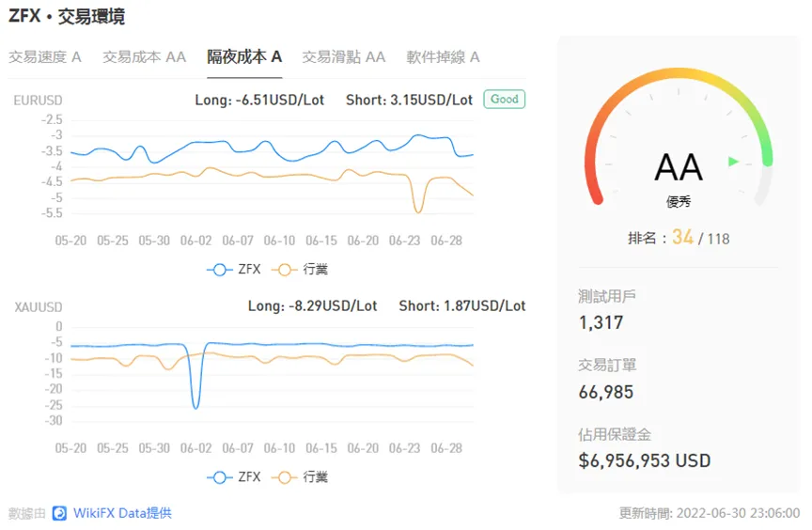Click EURUSD Long: -6.51USD/Lot value

(259, 100)
